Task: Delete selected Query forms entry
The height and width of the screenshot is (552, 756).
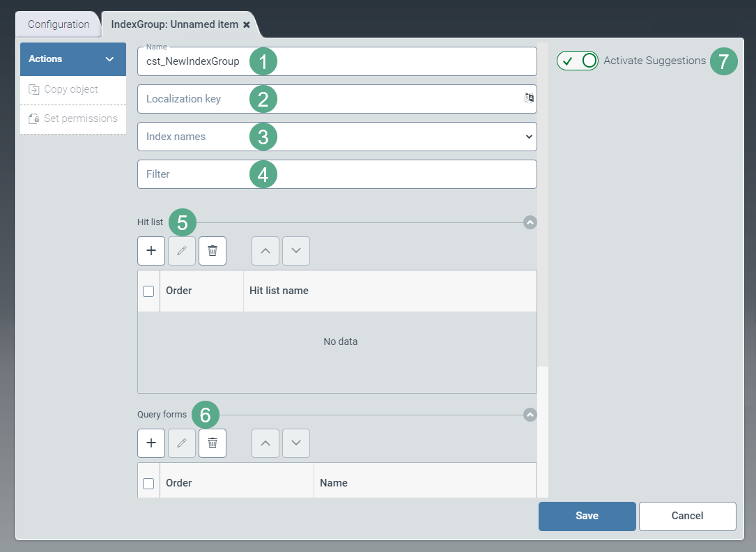Action: pos(213,443)
